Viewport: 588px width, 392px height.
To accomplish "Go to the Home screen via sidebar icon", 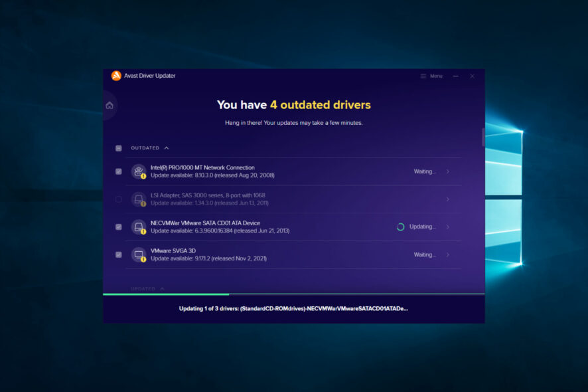I will coord(110,106).
